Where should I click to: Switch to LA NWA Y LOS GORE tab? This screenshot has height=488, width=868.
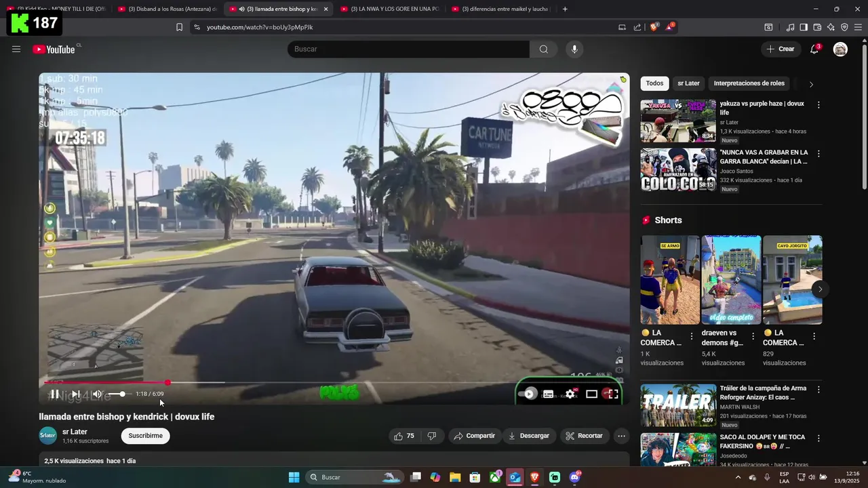pos(389,9)
